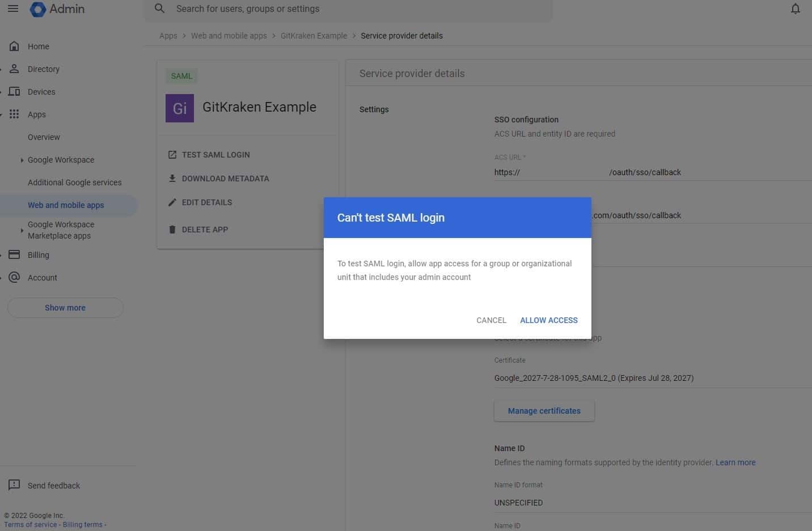
Task: Click the ACS URL input field
Action: tap(653, 172)
